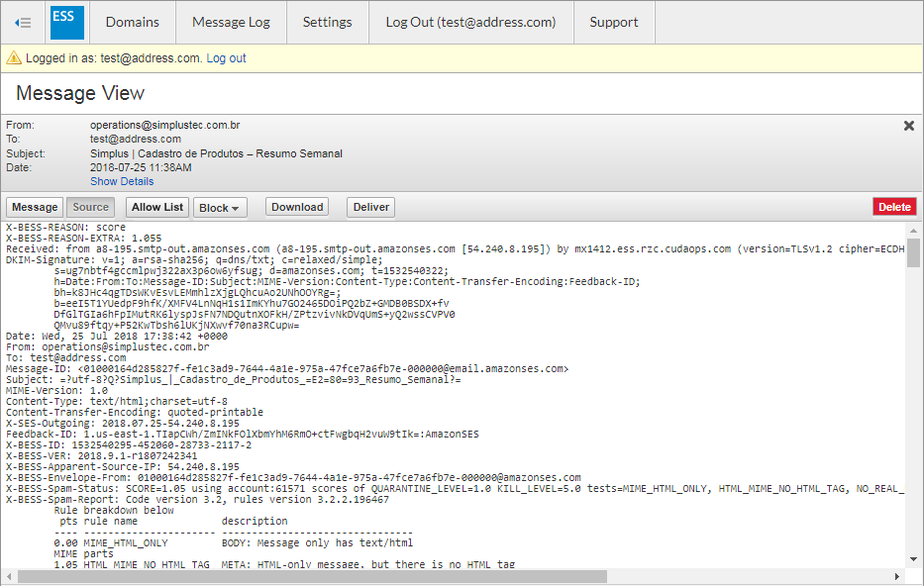This screenshot has height=586, width=924.
Task: Deliver the message
Action: pos(369,207)
